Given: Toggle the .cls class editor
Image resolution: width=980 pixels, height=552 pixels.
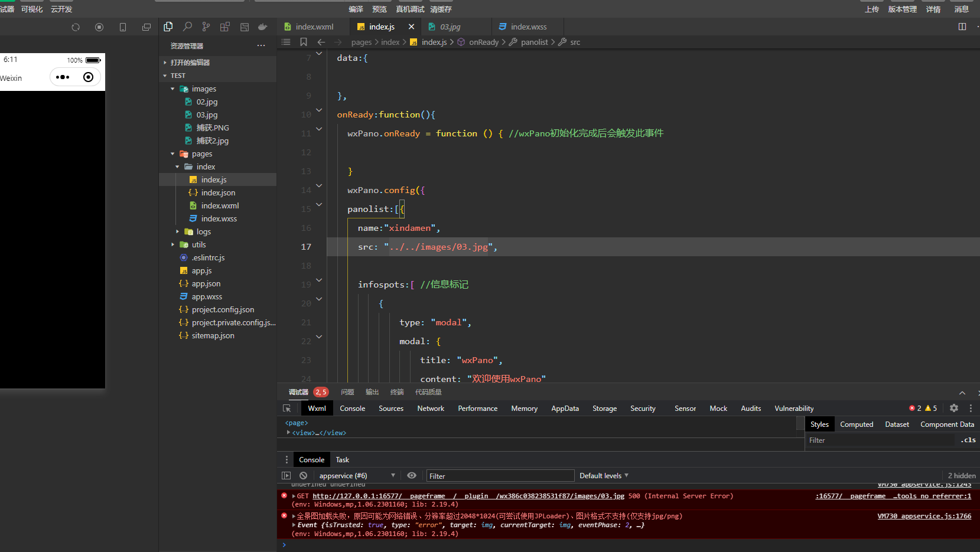Looking at the screenshot, I should coord(968,440).
